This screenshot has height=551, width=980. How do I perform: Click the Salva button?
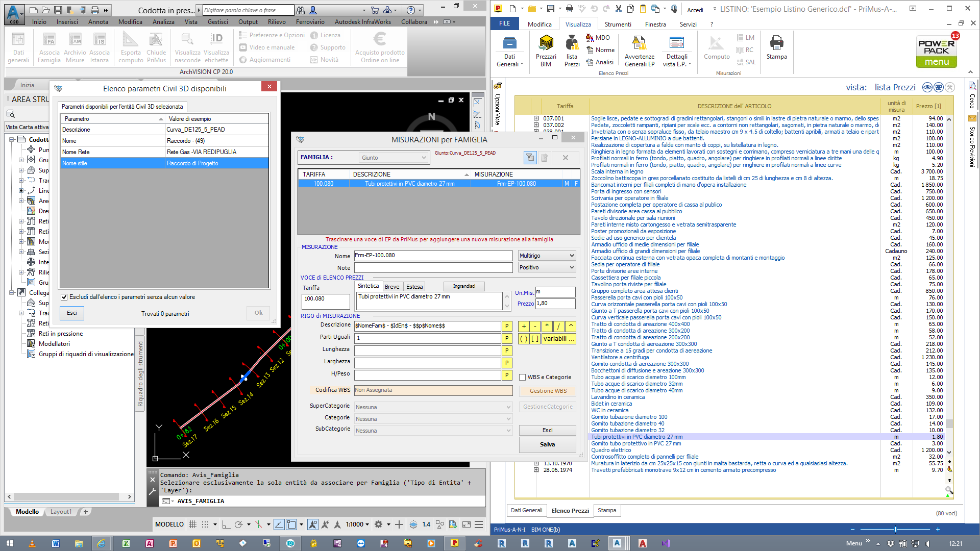pyautogui.click(x=547, y=444)
